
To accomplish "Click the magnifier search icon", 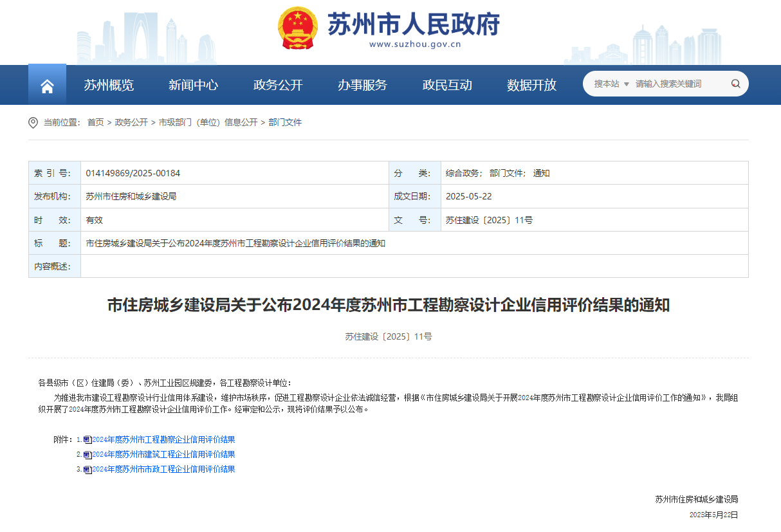I will (735, 84).
